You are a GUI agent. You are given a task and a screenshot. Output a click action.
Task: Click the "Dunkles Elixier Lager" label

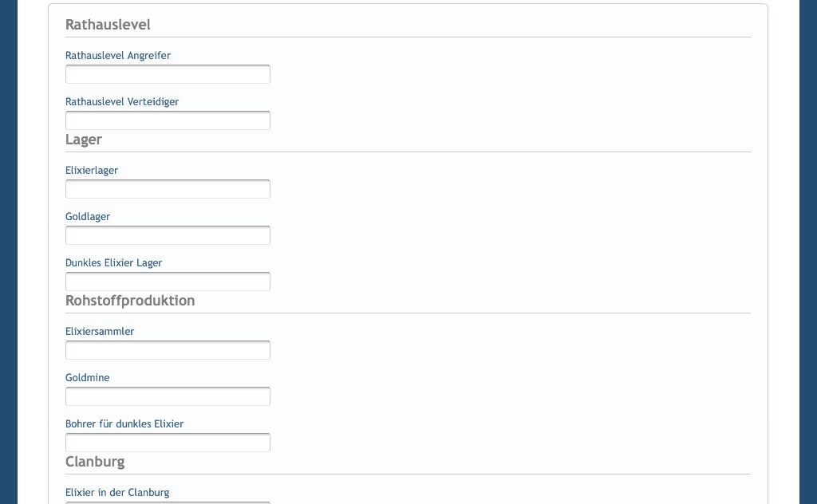[113, 263]
